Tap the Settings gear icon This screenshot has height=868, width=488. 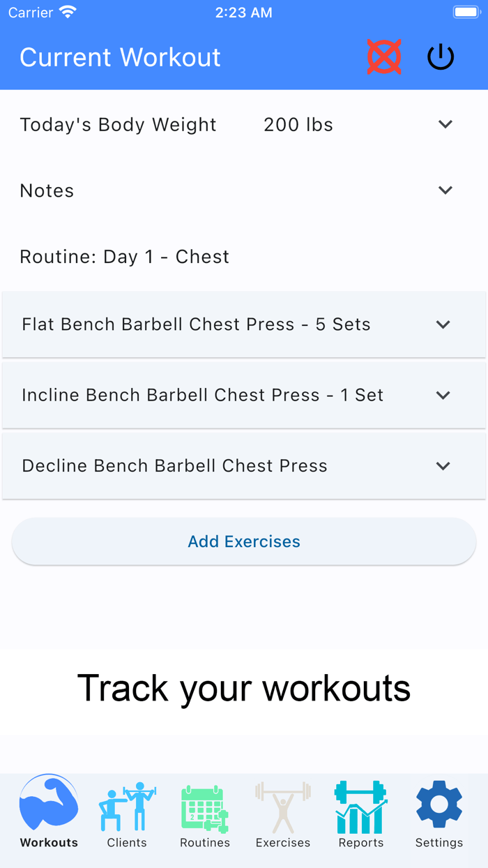[x=439, y=805]
